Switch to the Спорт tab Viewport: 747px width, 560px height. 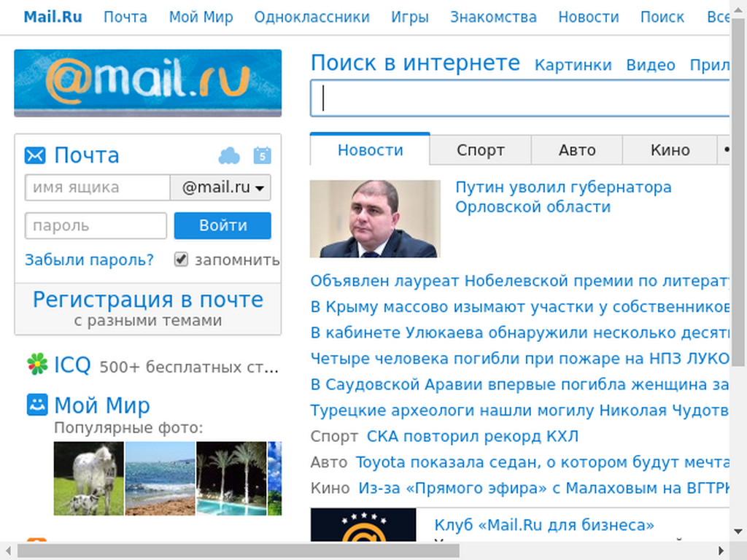pyautogui.click(x=480, y=150)
